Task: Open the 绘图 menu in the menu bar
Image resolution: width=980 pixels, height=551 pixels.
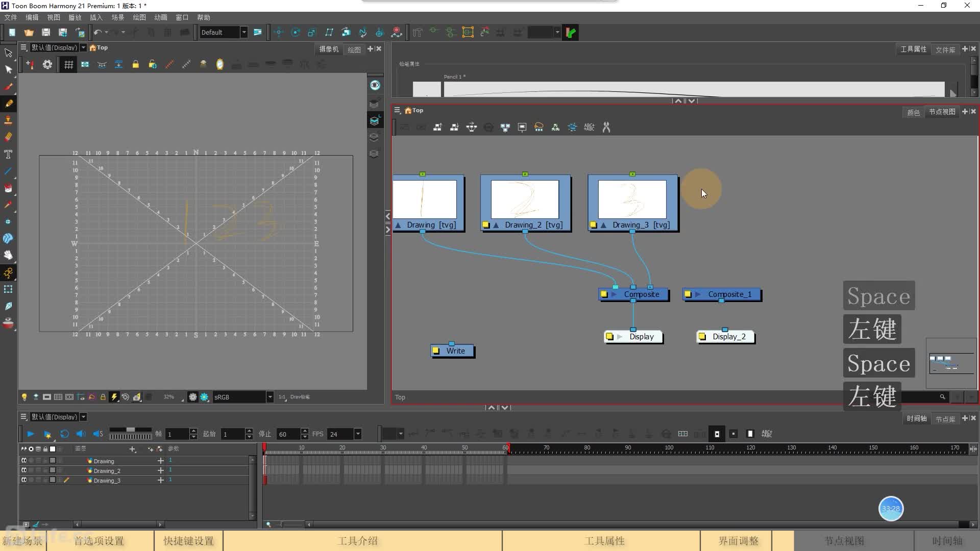Action: (139, 17)
